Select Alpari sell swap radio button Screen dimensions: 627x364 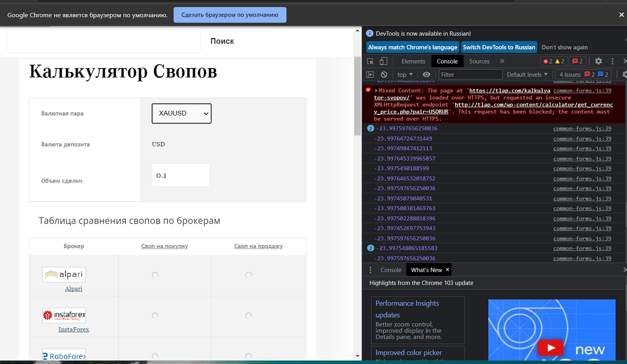[x=248, y=275]
